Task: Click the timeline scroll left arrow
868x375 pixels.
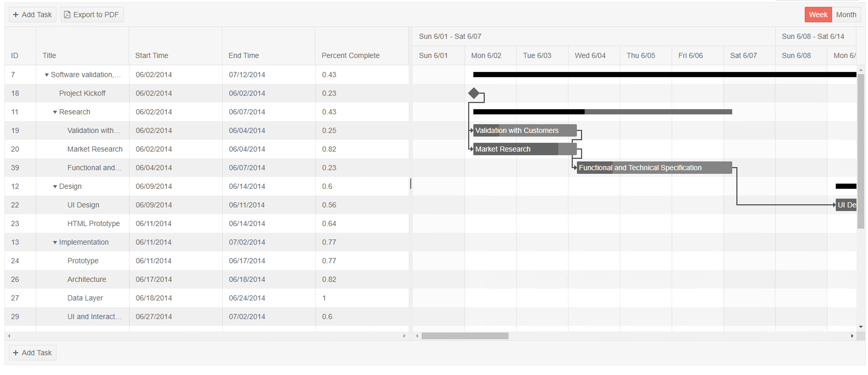Action: click(x=417, y=336)
